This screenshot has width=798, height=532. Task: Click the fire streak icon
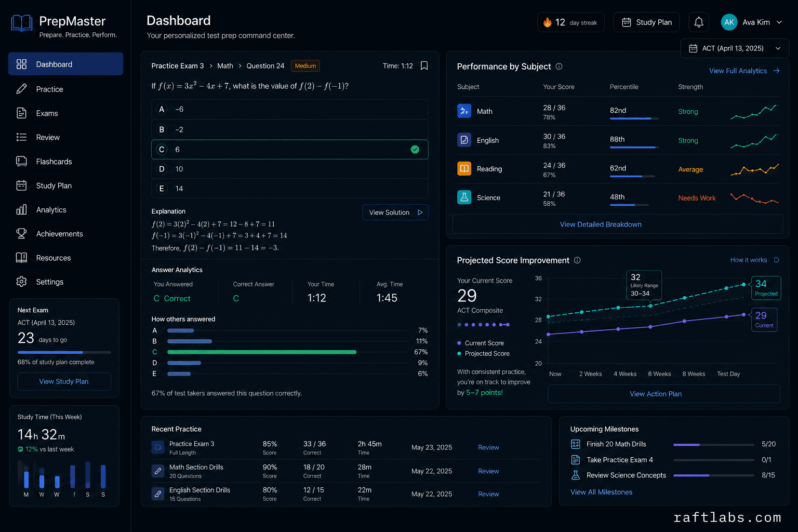click(547, 22)
